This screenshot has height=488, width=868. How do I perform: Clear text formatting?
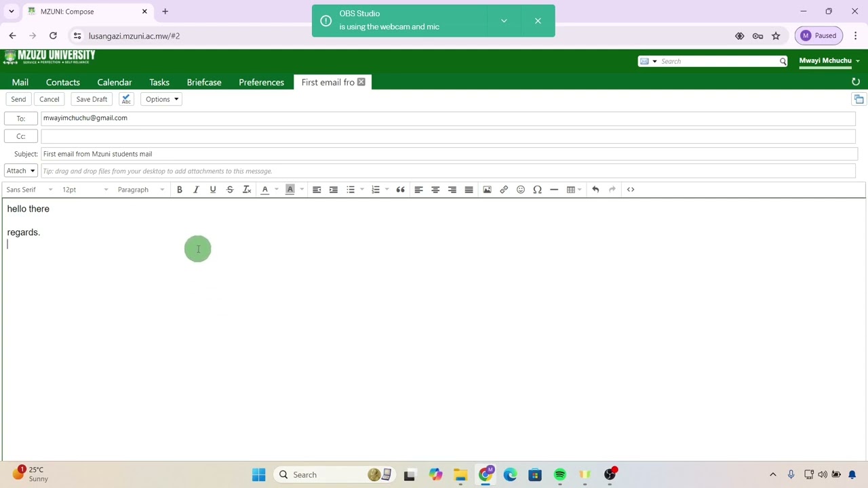pyautogui.click(x=247, y=190)
